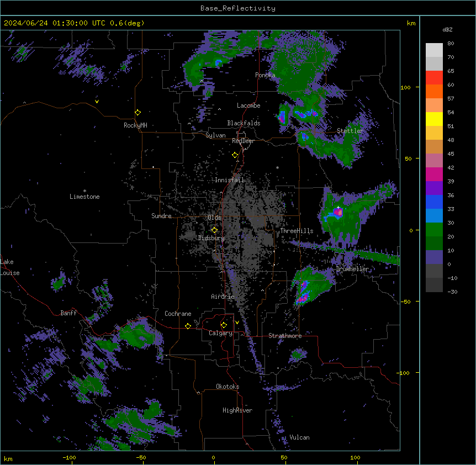This screenshot has width=476, height=465.
Task: Click the Innisfail city label
Action: click(x=229, y=180)
